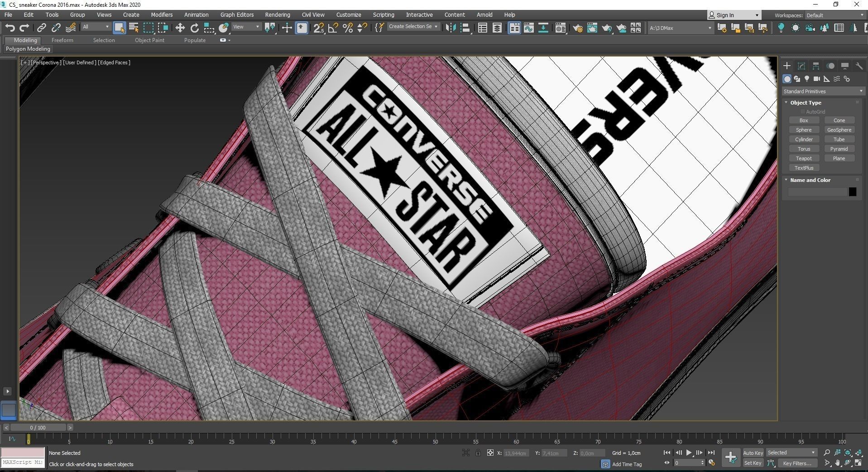868x472 pixels.
Task: Open the Create Selection Set dropdown
Action: click(x=413, y=27)
